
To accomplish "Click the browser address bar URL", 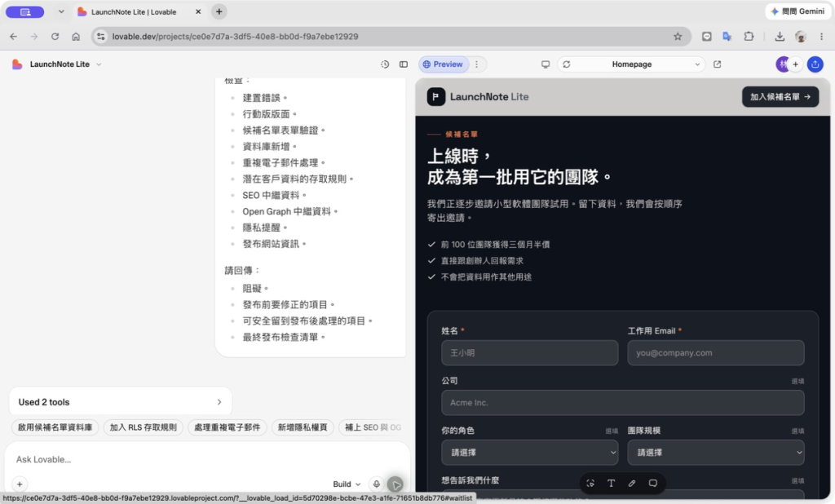I will (x=236, y=36).
